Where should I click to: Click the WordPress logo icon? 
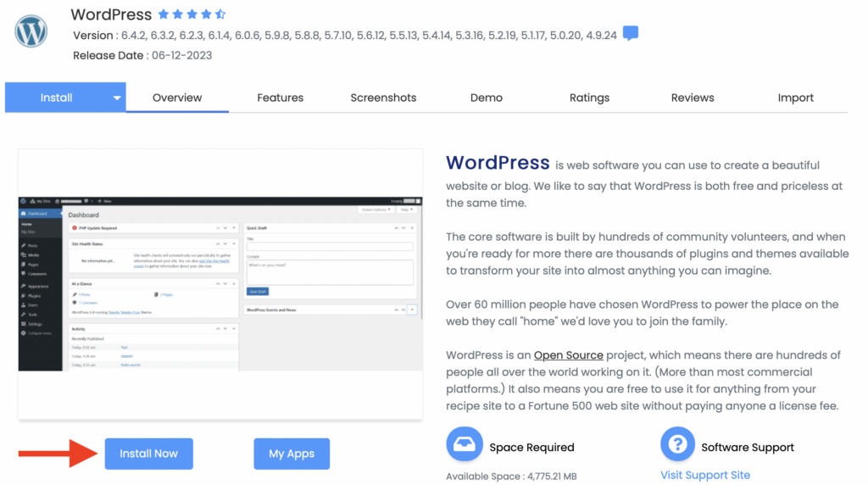pyautogui.click(x=31, y=31)
